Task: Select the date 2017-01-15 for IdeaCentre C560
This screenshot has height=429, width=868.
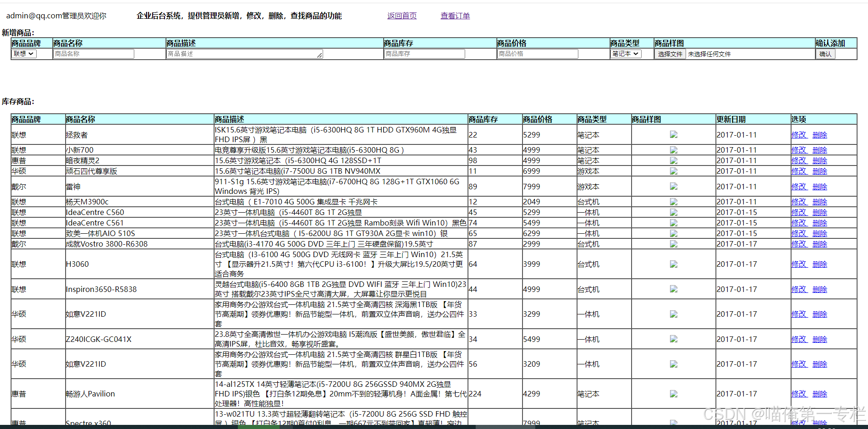Action: [737, 212]
